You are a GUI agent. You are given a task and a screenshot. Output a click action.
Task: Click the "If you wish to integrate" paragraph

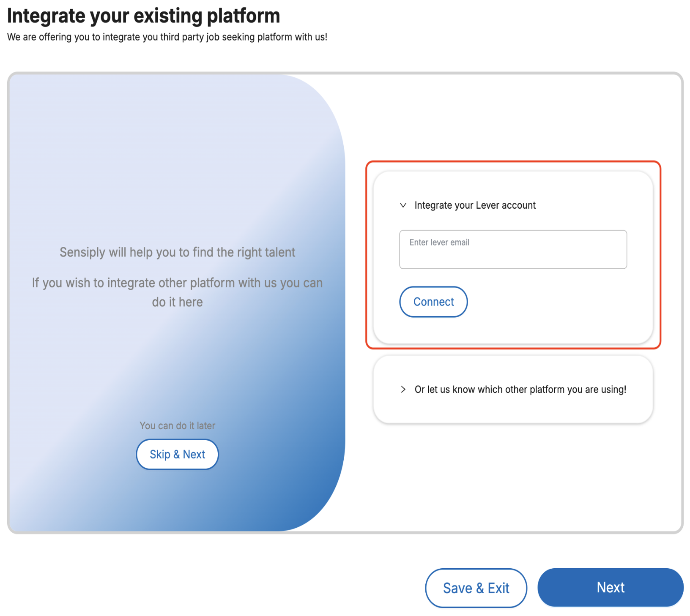pyautogui.click(x=177, y=292)
